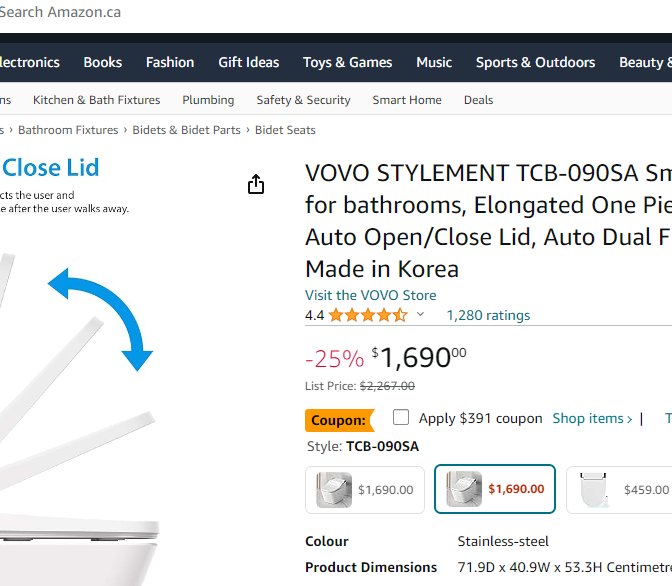
Task: Click the share icon above product image
Action: 256,185
